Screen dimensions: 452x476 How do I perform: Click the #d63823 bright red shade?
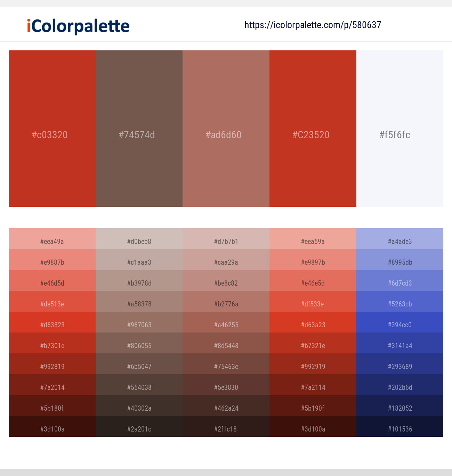coord(52,322)
